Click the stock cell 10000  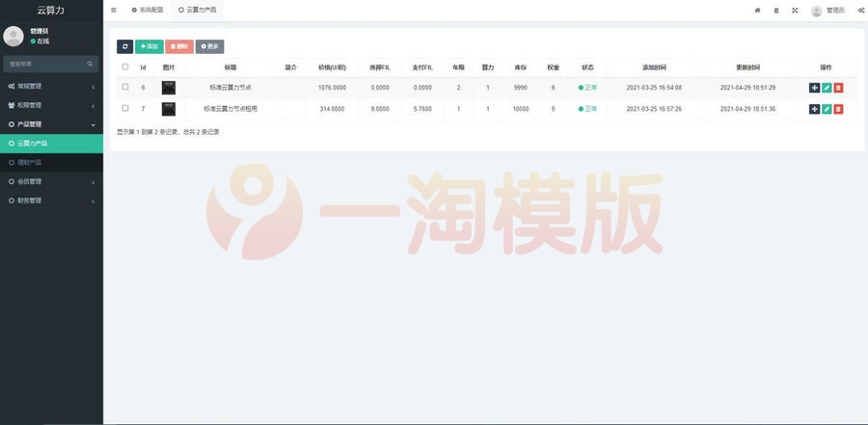point(521,109)
